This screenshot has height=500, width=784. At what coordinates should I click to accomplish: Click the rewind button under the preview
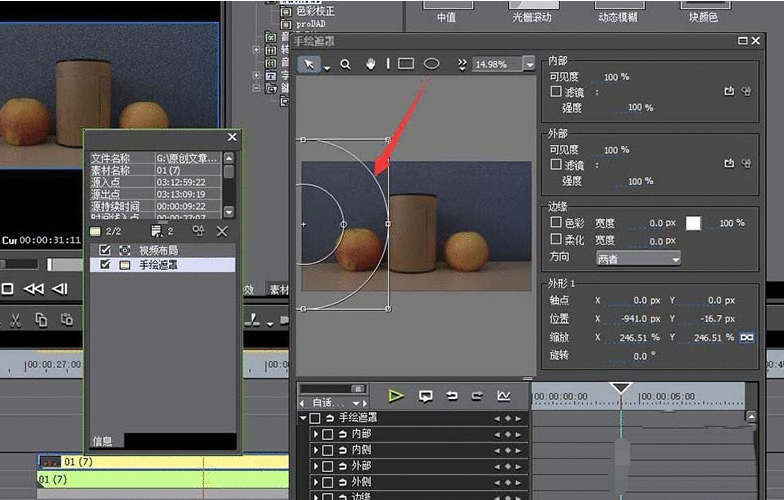point(33,289)
